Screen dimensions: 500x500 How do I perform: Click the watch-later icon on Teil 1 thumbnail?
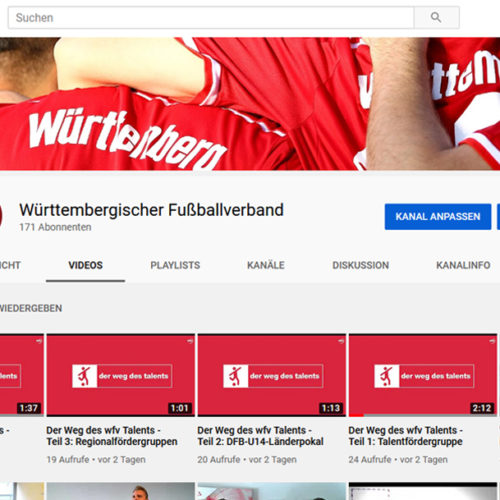[x=492, y=341]
